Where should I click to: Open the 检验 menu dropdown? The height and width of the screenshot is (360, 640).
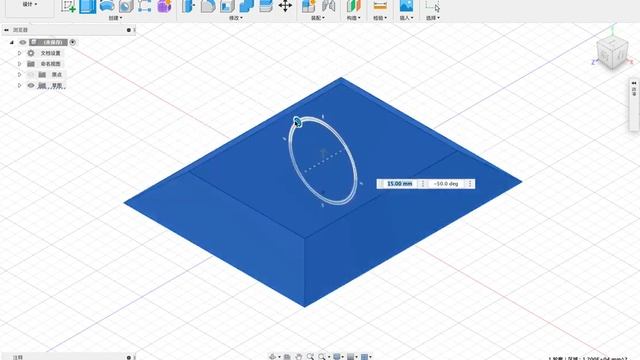(380, 18)
